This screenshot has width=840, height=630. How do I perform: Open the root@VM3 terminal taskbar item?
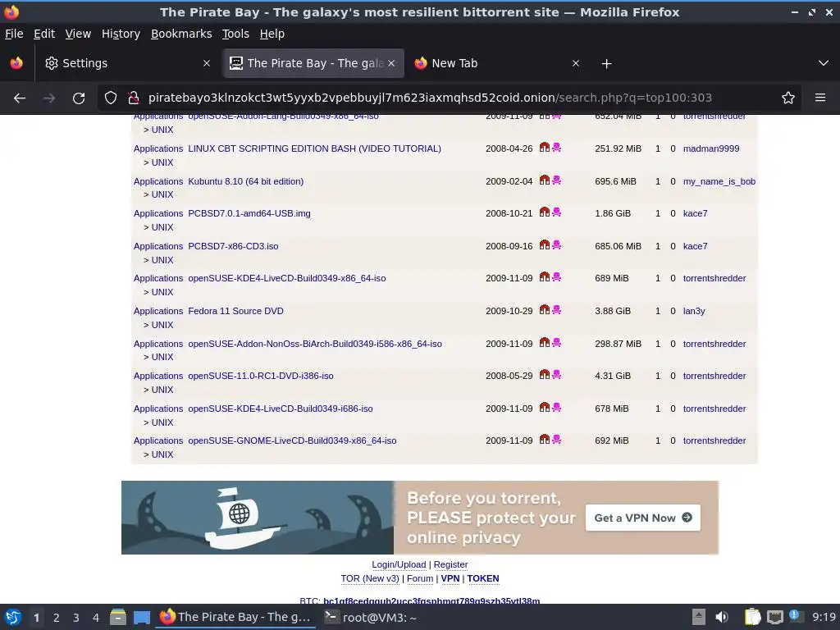click(371, 617)
